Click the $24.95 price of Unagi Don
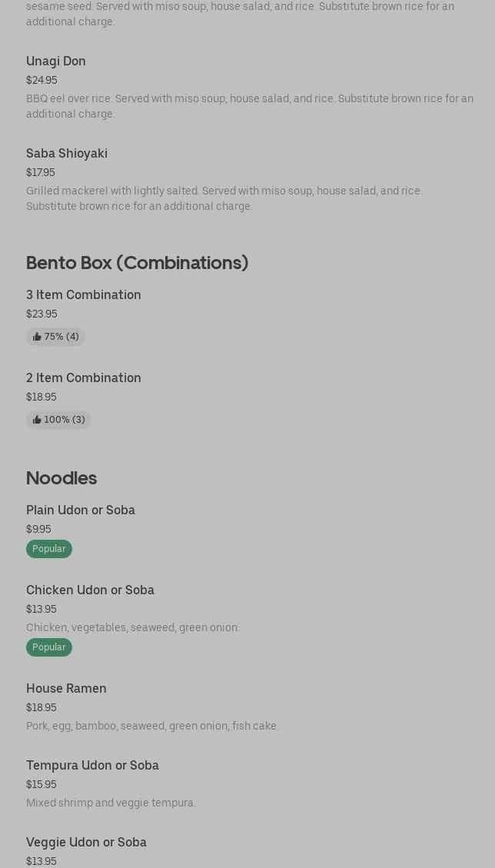 (42, 81)
